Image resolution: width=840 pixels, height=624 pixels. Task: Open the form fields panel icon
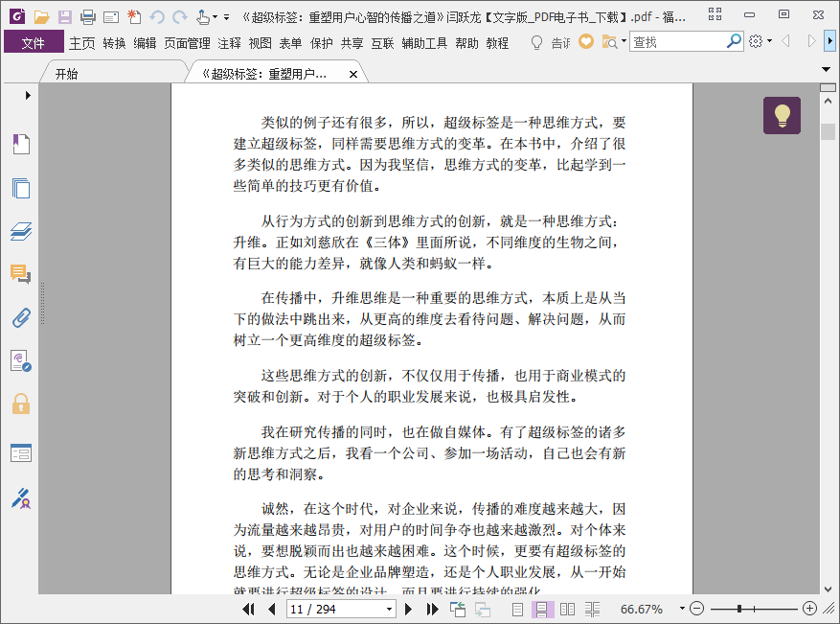tap(21, 453)
